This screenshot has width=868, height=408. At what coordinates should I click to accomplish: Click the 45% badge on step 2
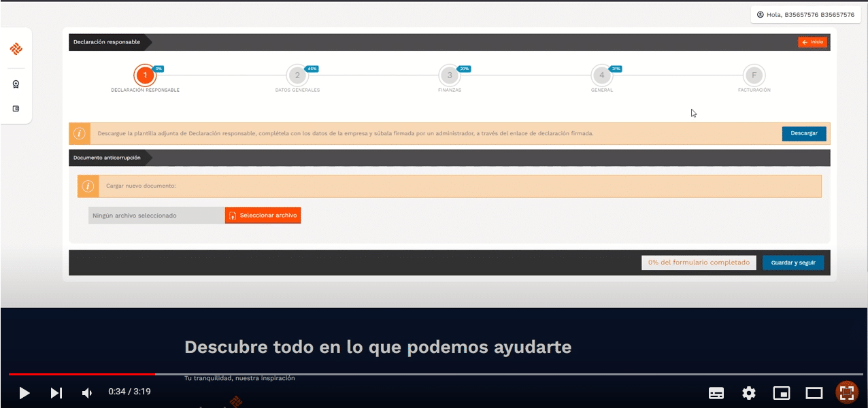tap(312, 69)
